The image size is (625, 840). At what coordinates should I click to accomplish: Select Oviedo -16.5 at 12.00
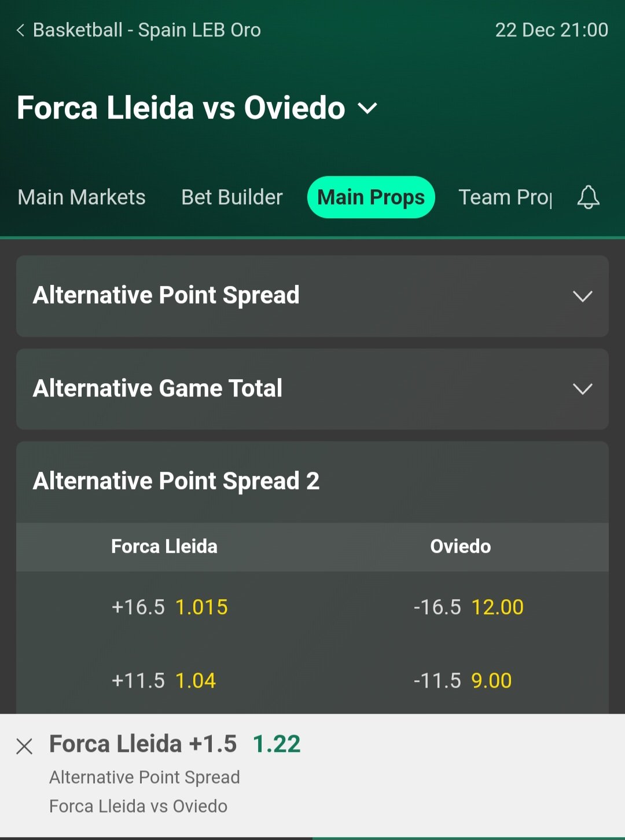click(x=469, y=607)
